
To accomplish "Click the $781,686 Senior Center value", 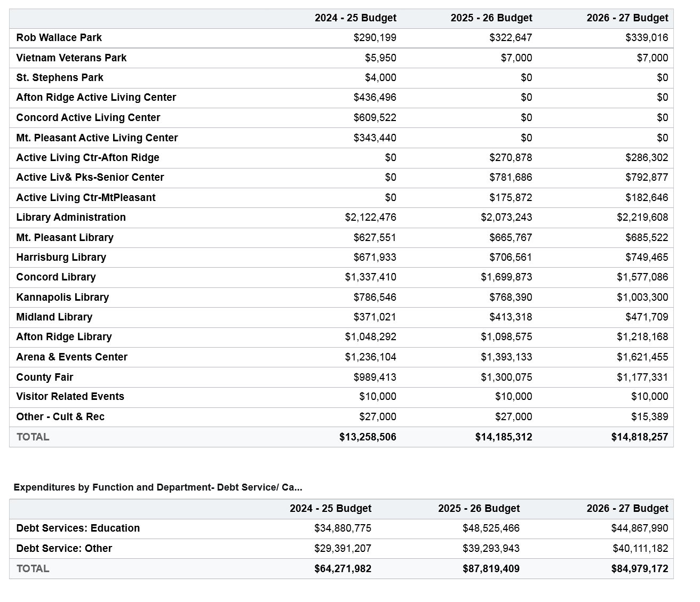I will coord(511,178).
